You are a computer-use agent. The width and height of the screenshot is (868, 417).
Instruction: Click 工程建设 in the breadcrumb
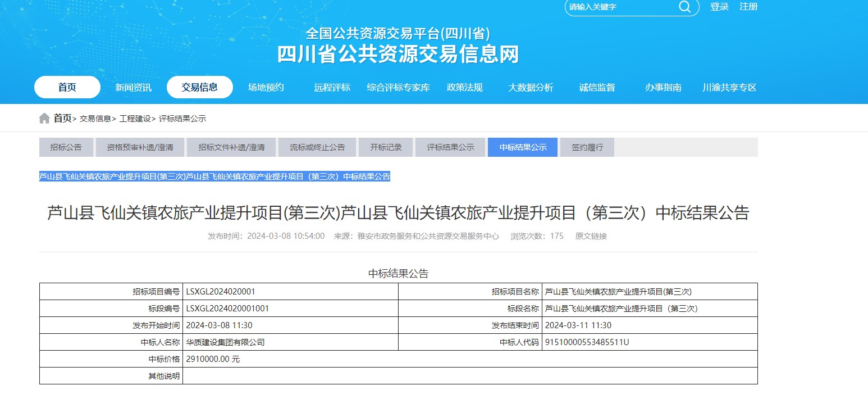135,119
